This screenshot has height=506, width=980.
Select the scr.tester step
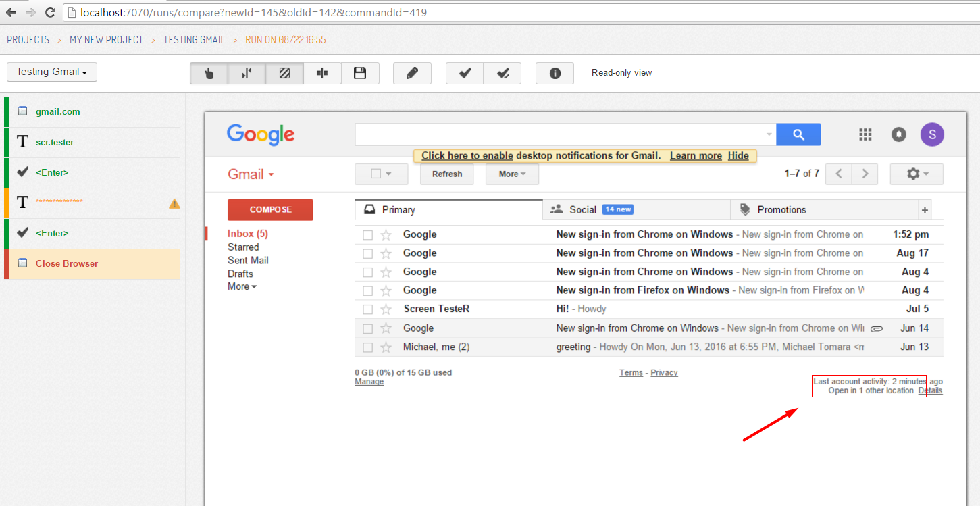point(93,143)
